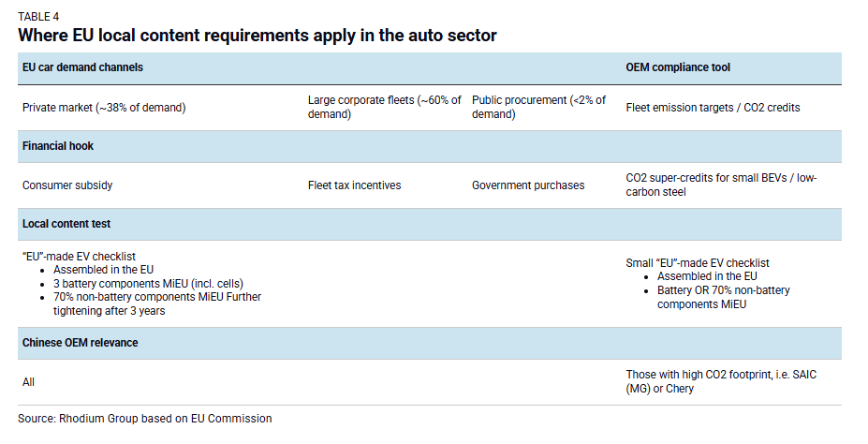Select the table title about EU local content requirements

[257, 36]
